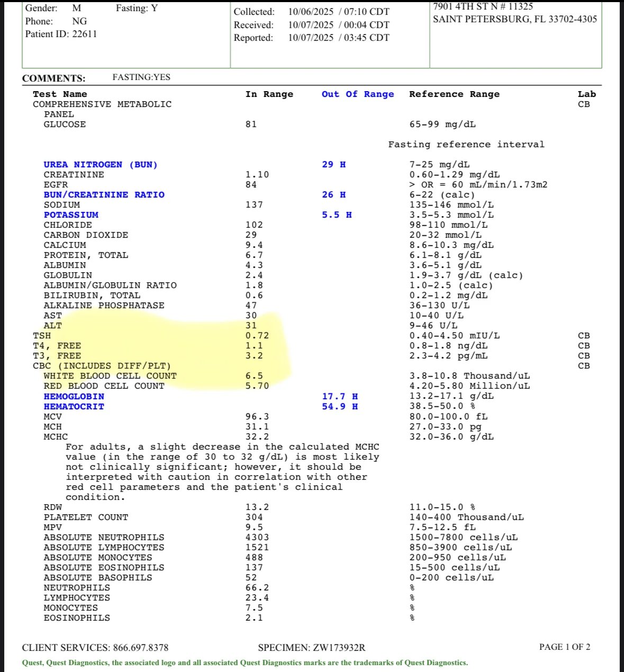This screenshot has height=672, width=624.
Task: Click the UREA NITROGEN (BUN) test name
Action: point(101,165)
